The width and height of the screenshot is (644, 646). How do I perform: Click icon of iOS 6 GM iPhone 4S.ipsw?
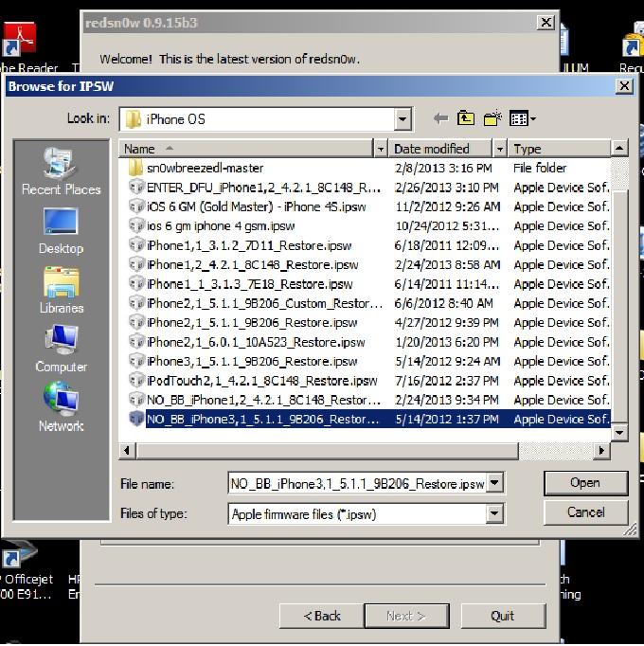click(136, 206)
